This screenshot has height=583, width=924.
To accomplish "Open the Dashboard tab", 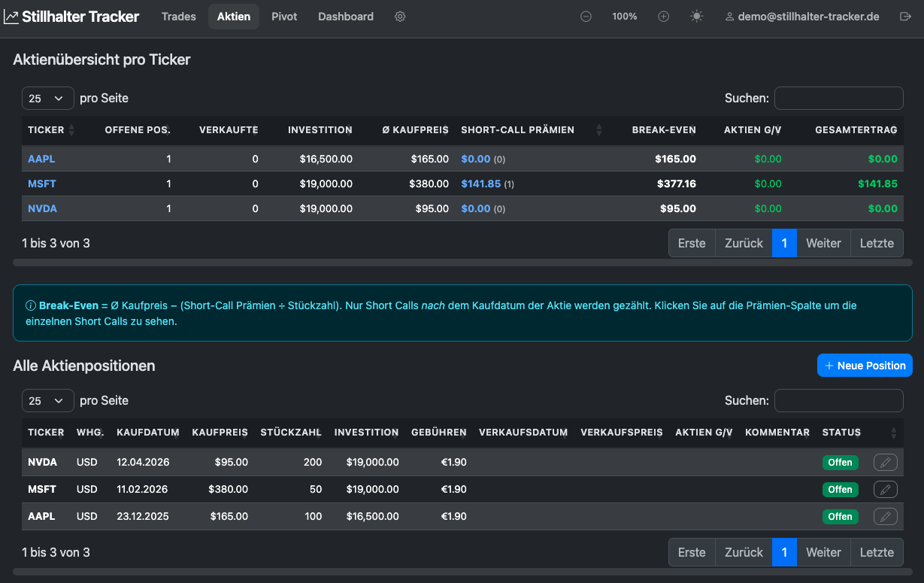I will tap(346, 17).
